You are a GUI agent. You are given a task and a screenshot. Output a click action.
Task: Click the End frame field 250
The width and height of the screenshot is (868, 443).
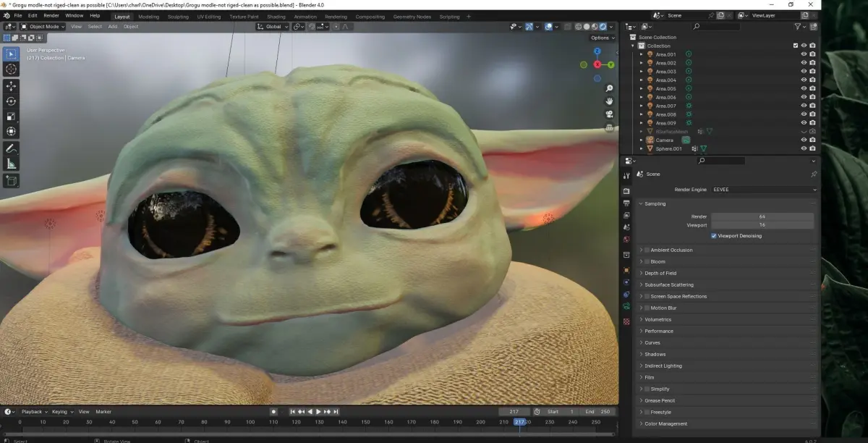tap(598, 412)
